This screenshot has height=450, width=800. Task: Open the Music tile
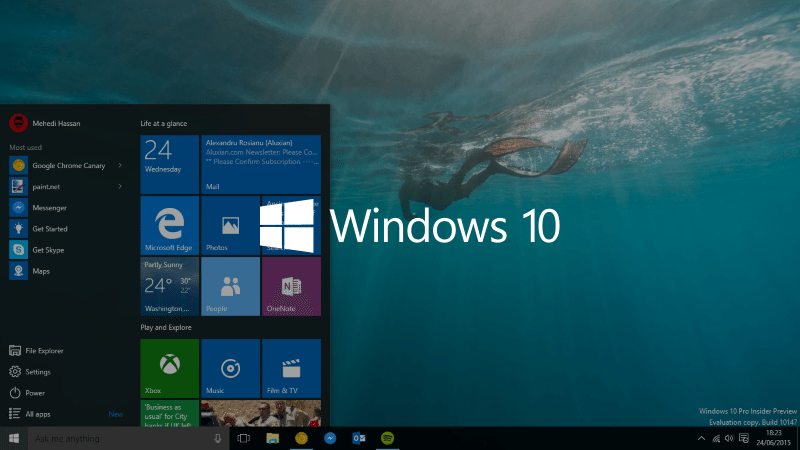click(230, 368)
